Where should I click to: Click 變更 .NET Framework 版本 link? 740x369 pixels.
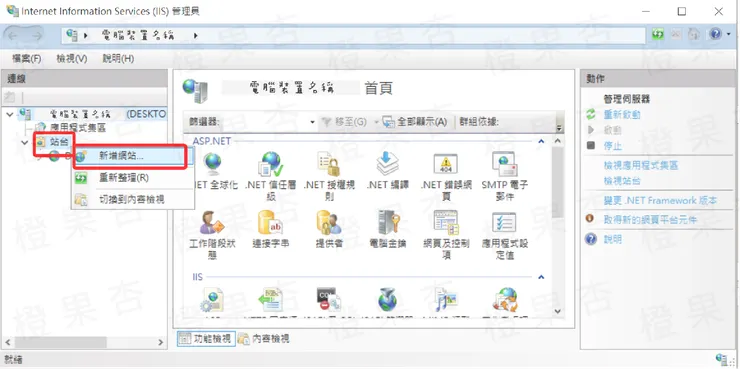(660, 201)
